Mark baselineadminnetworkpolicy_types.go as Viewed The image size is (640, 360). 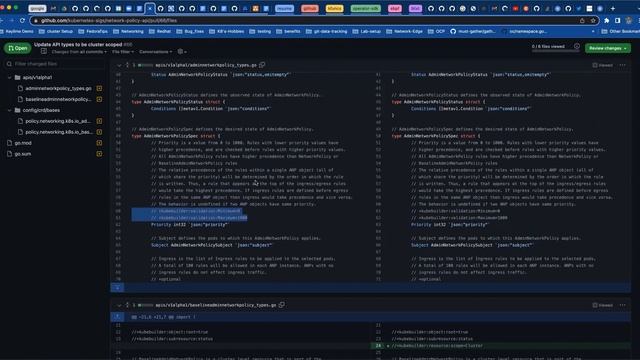[602, 305]
